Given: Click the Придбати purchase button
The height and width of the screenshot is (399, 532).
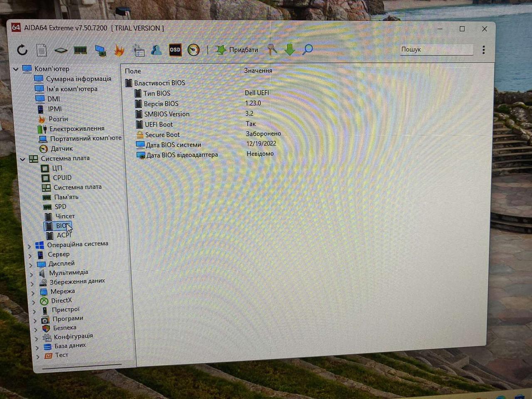Looking at the screenshot, I should pyautogui.click(x=236, y=50).
